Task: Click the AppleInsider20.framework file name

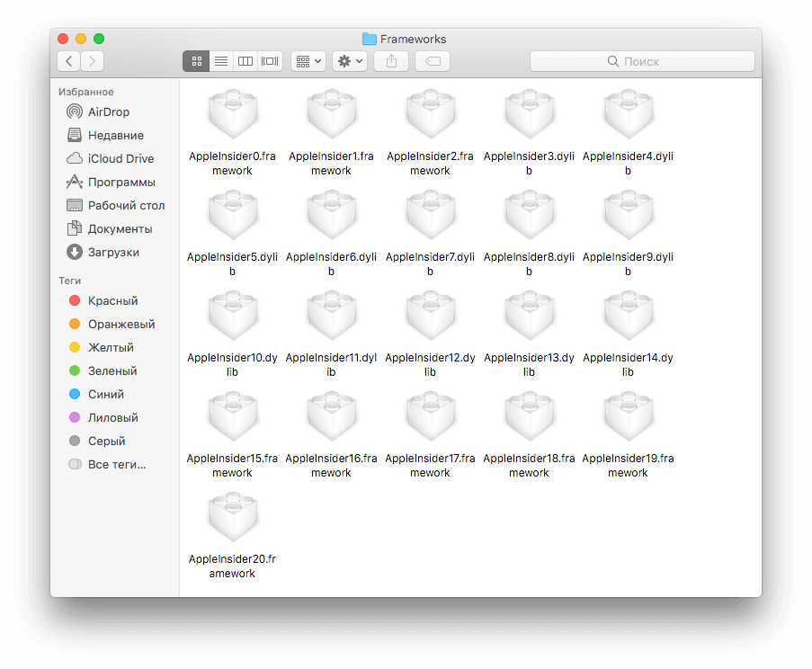Action: point(233,566)
